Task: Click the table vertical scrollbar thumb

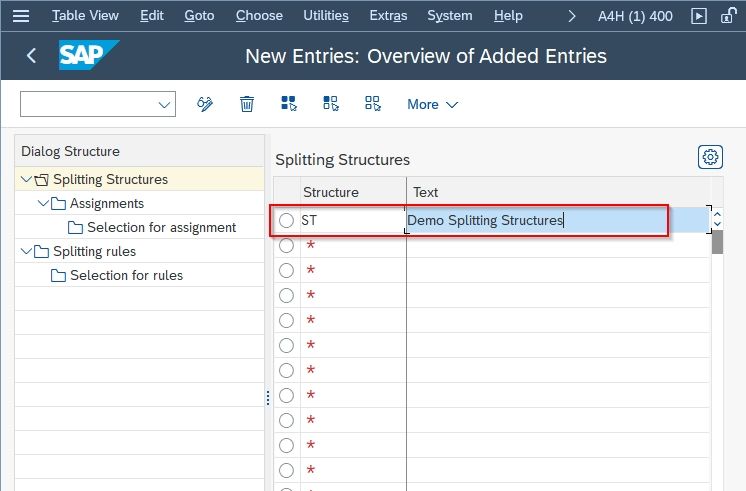Action: pyautogui.click(x=717, y=242)
